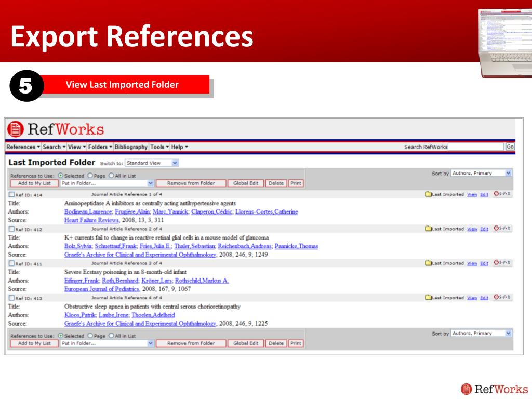Click the Go search button
The width and height of the screenshot is (532, 399).
(x=510, y=147)
